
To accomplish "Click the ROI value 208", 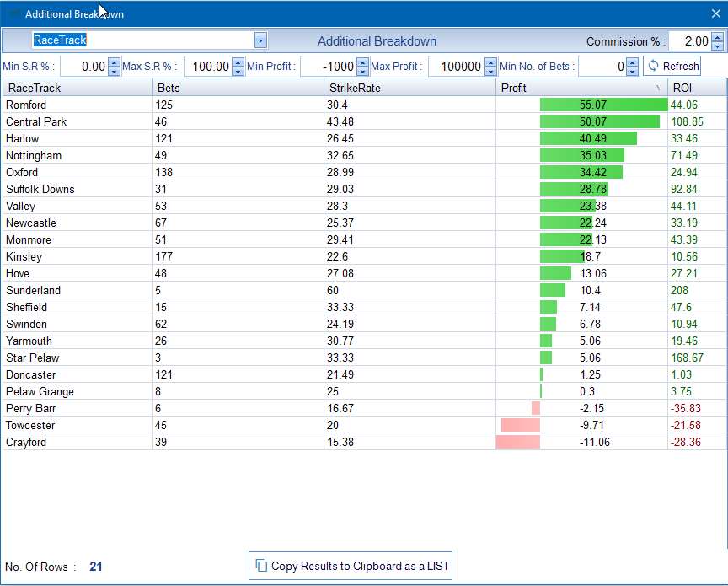I will tap(679, 290).
